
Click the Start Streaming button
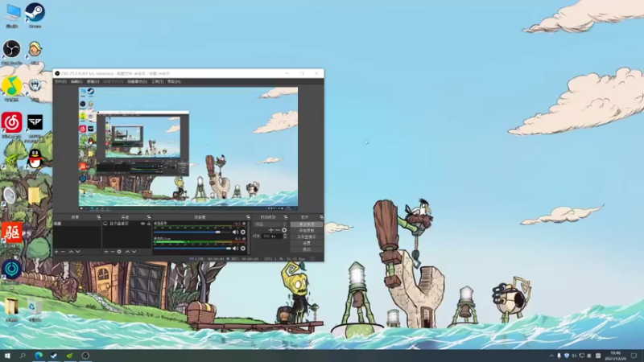[307, 224]
